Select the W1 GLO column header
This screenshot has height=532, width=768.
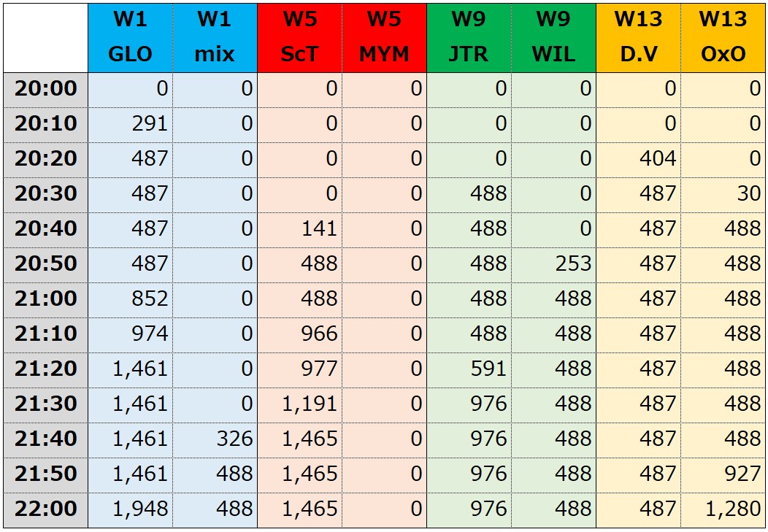point(130,38)
